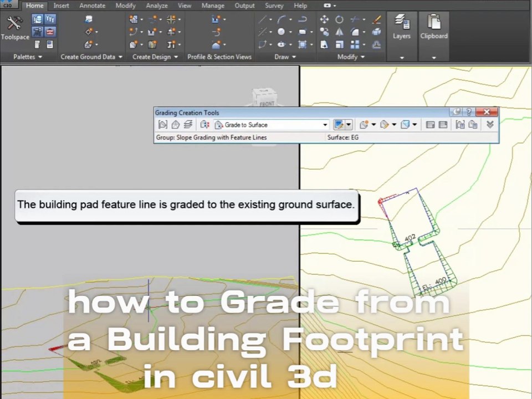Open the Manage ribbon tab
The width and height of the screenshot is (532, 399).
213,6
